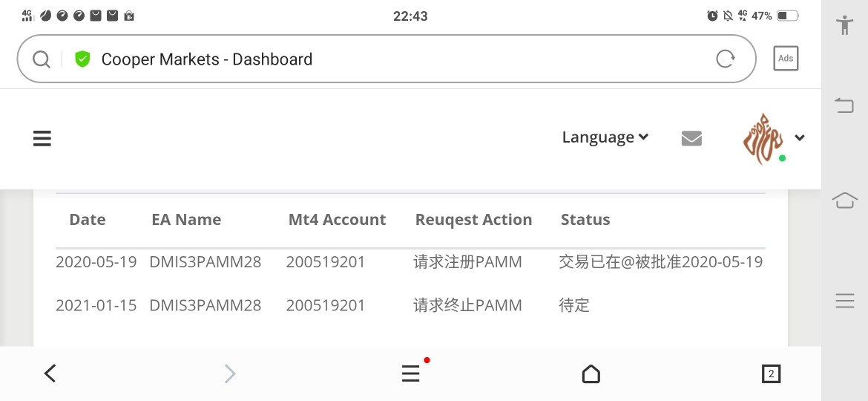This screenshot has width=868, height=401.
Task: Open the browser menu with red dot
Action: click(x=411, y=374)
